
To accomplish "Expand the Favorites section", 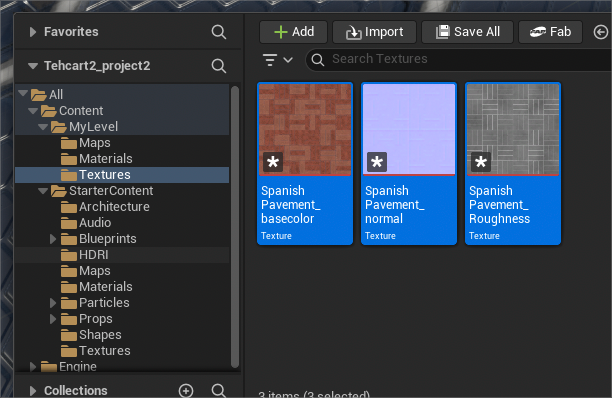I will click(33, 32).
